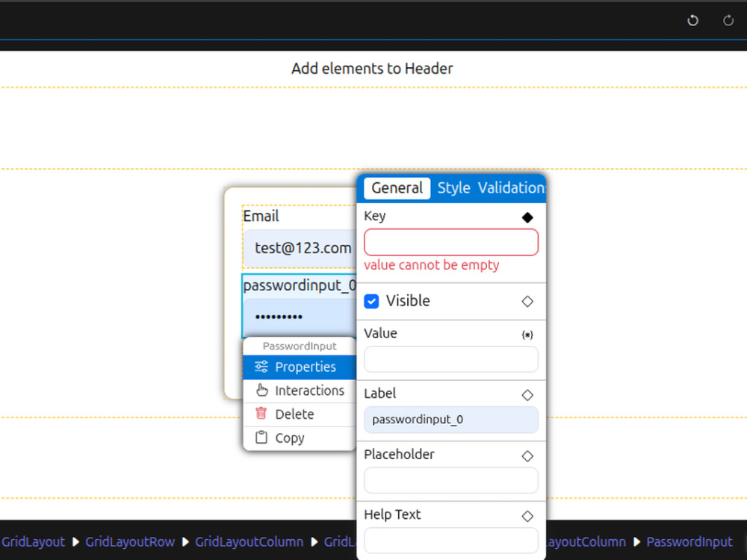This screenshot has width=747, height=560.
Task: Click the 'value cannot be empty' error text
Action: (432, 265)
